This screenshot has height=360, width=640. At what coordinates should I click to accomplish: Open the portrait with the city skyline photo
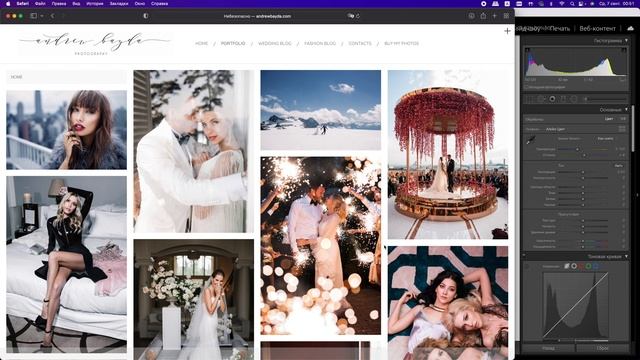click(x=67, y=130)
